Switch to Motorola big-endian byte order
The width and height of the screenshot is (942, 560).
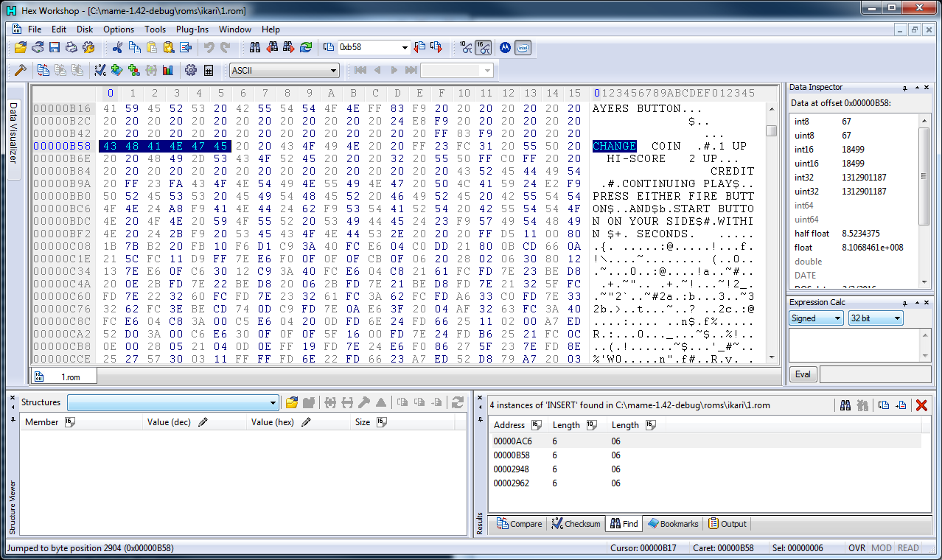click(x=505, y=48)
